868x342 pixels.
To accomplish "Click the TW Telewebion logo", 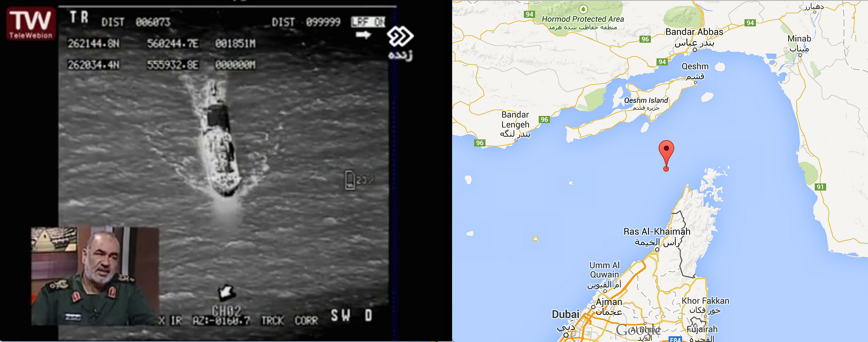I will [31, 23].
